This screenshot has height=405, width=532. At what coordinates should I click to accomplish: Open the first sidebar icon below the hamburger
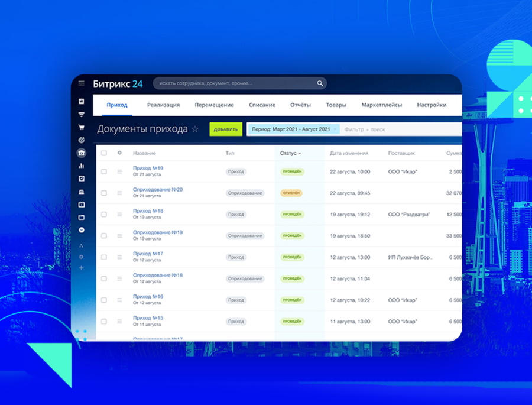coord(82,102)
